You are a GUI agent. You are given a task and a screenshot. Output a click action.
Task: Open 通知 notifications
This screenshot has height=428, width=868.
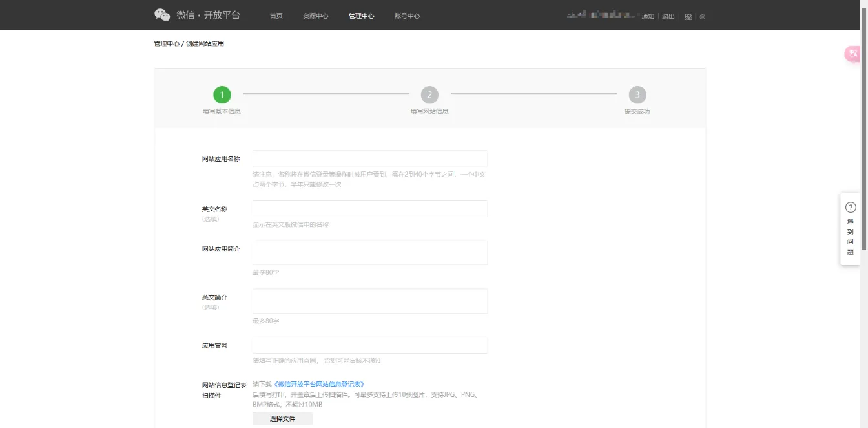(x=647, y=16)
